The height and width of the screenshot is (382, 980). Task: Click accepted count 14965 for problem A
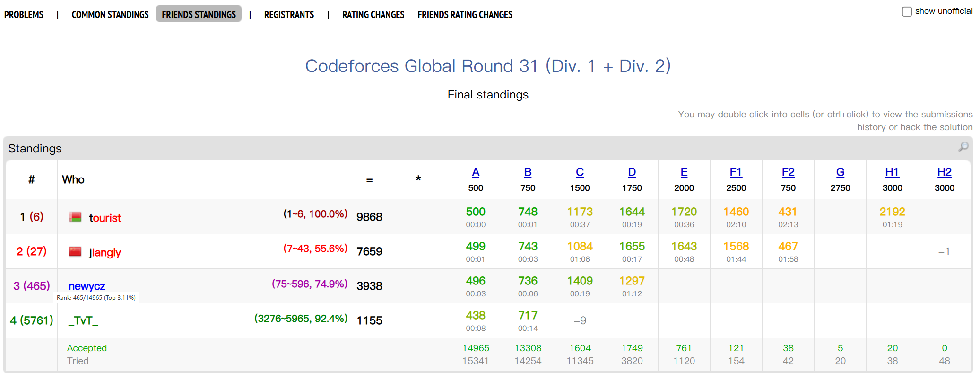coord(476,348)
